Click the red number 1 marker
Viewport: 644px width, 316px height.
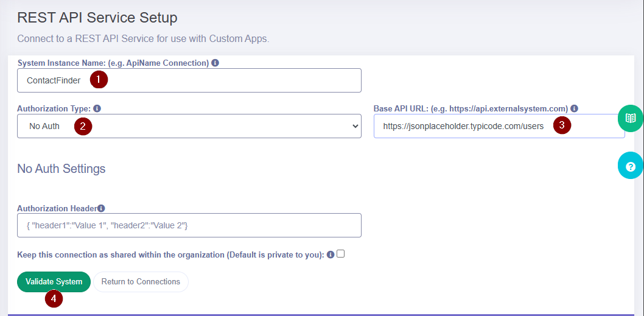pos(99,79)
